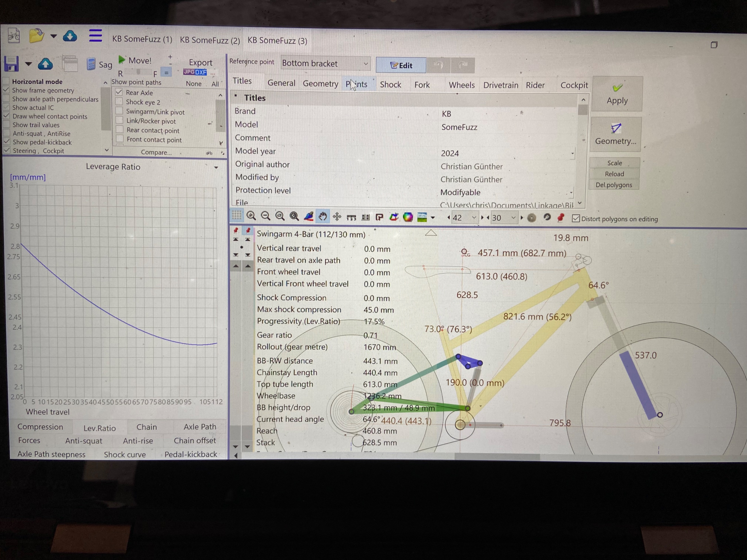This screenshot has height=560, width=747.
Task: Export via the JPG DXF icon
Action: click(195, 72)
